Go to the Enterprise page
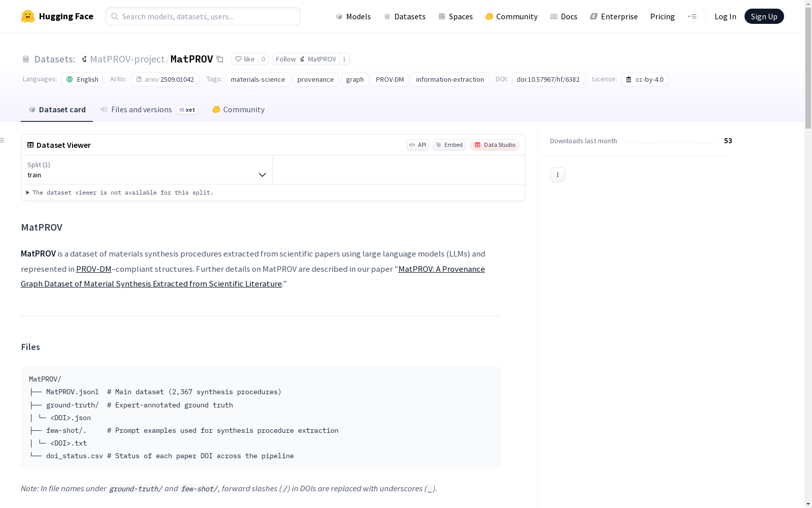This screenshot has width=812, height=508. pos(614,16)
